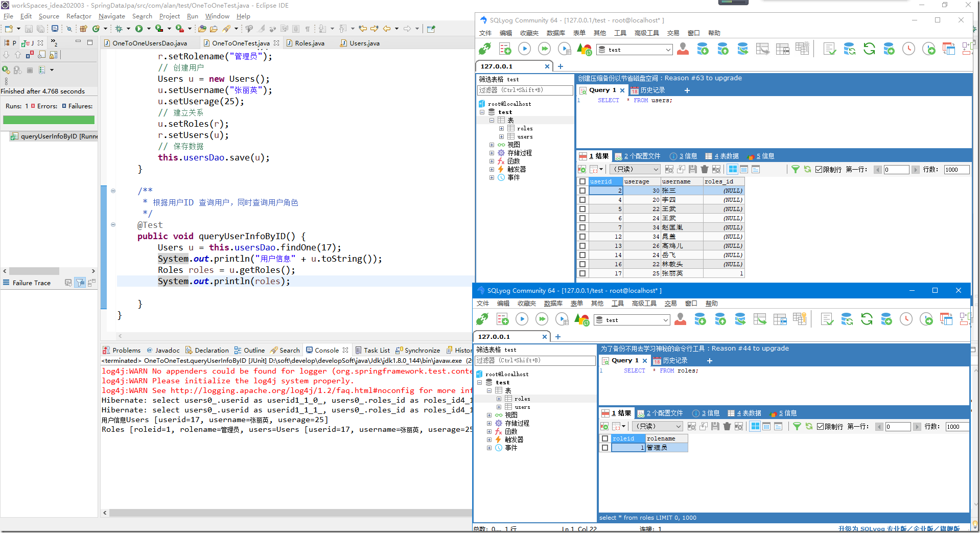This screenshot has width=980, height=533.
Task: Open 4 table data tab upper SQLyog
Action: point(722,156)
